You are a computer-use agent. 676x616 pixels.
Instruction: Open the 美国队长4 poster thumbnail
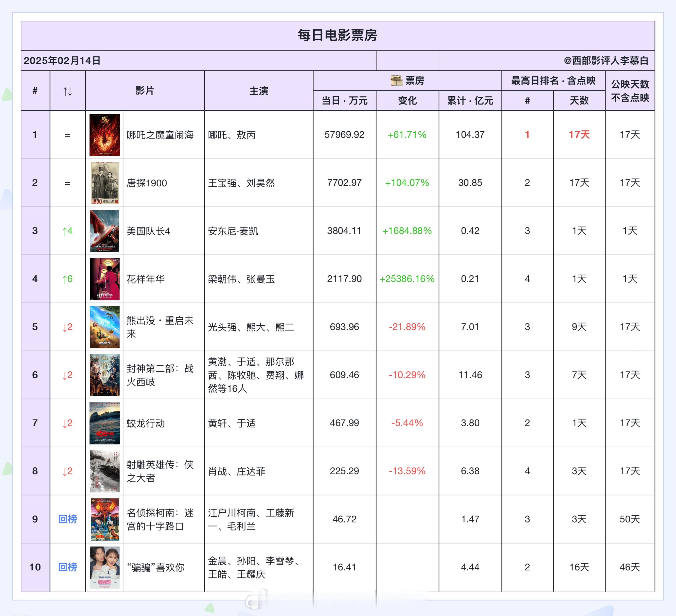pyautogui.click(x=105, y=231)
